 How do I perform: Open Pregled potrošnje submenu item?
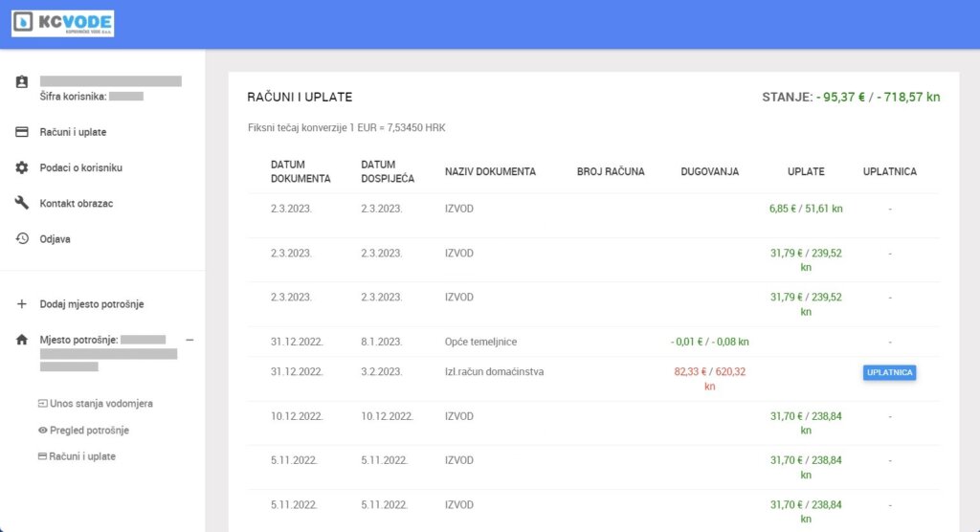(x=89, y=431)
